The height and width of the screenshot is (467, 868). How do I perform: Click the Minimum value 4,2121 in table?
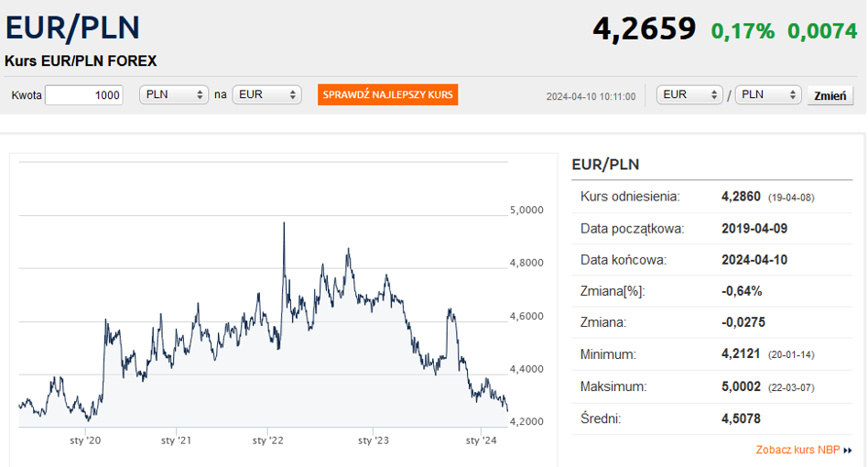click(742, 354)
